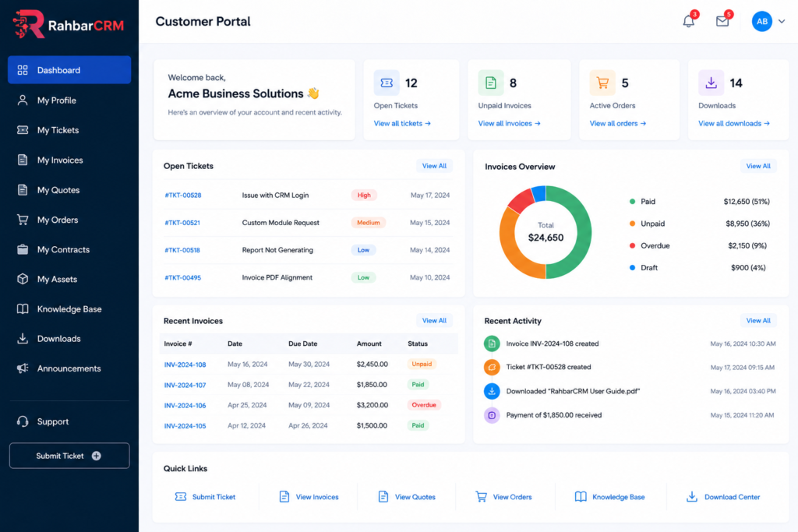Click the ticket created activity icon
The height and width of the screenshot is (532, 798).
coord(492,367)
